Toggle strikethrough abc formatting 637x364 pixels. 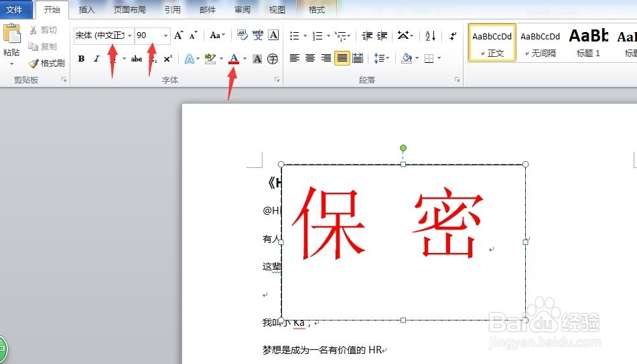[x=137, y=59]
